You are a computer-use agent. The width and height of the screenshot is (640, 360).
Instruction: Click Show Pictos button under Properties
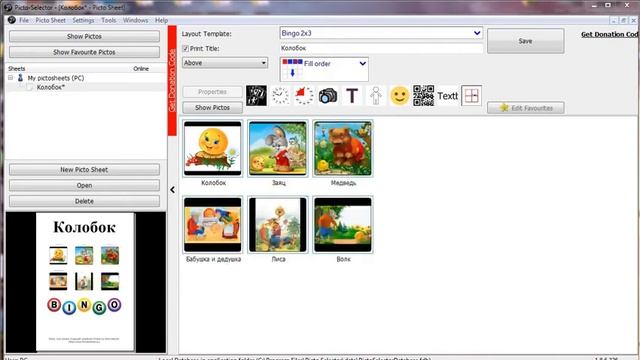coord(213,107)
